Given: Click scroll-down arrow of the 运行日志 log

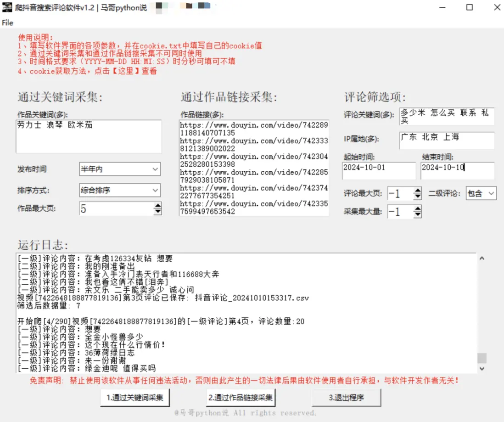Looking at the screenshot, I should [482, 369].
